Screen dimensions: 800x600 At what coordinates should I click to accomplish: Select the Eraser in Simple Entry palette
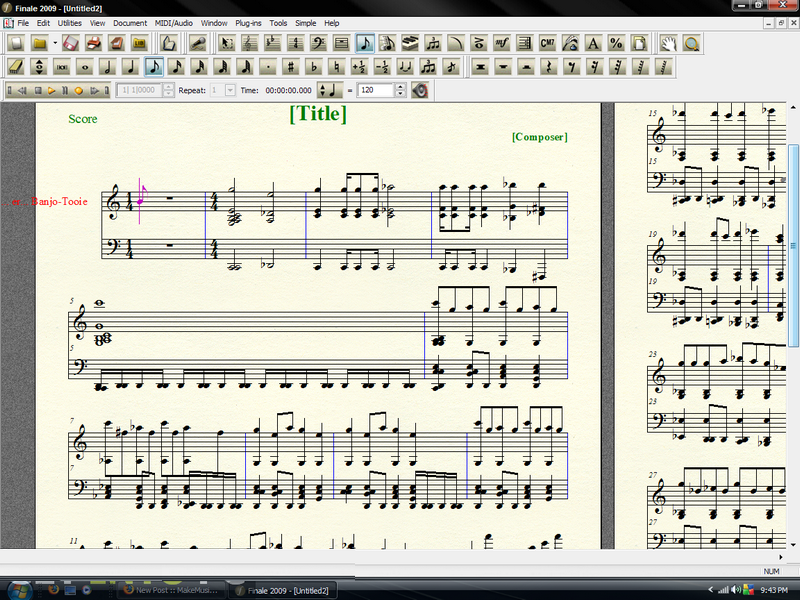(x=16, y=67)
